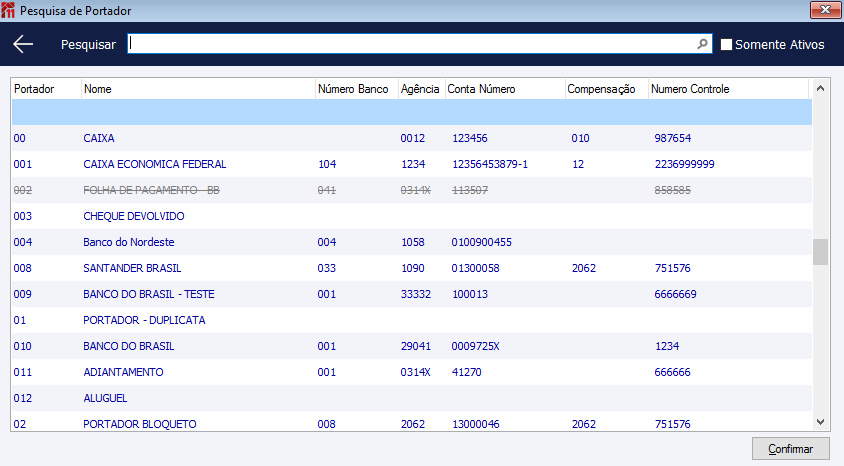
Task: Click control number 987654
Action: click(x=673, y=138)
